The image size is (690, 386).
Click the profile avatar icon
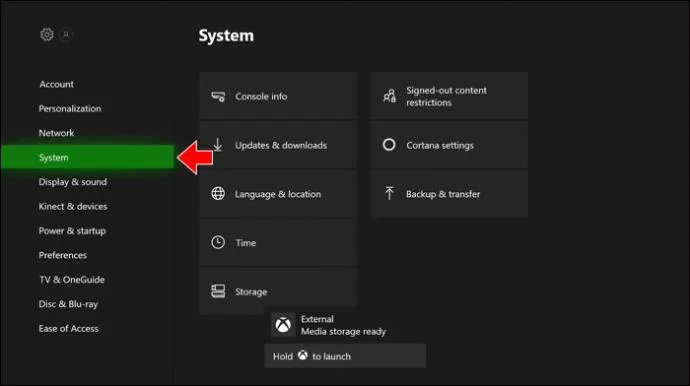(x=66, y=34)
